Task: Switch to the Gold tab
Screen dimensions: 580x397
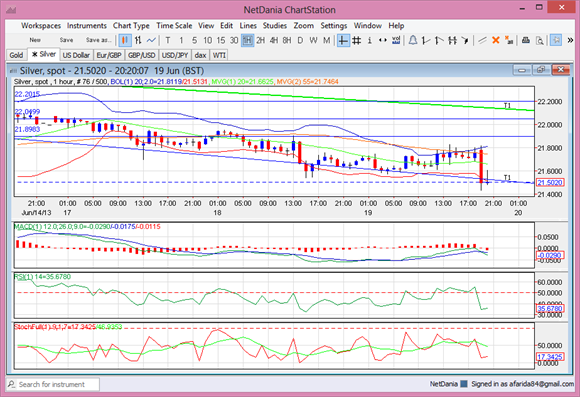Action: (16, 55)
